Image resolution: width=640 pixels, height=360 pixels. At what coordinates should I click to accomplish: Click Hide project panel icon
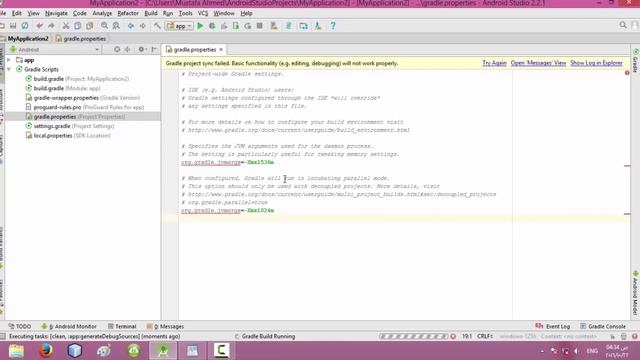pyautogui.click(x=154, y=49)
